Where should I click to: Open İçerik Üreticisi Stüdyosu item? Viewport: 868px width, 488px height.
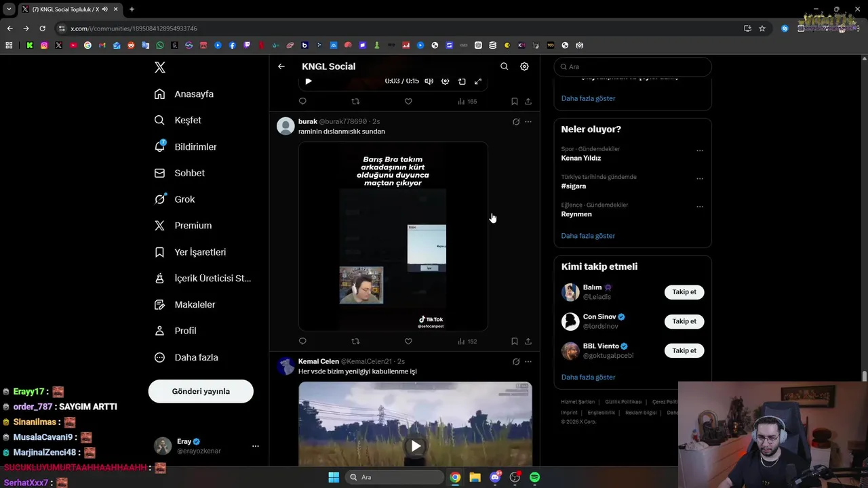[202, 279]
